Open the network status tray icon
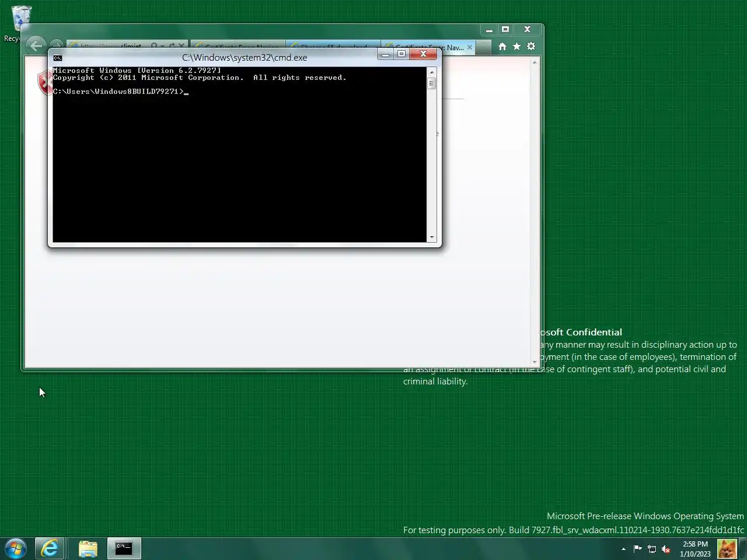This screenshot has width=747, height=560. [x=652, y=549]
